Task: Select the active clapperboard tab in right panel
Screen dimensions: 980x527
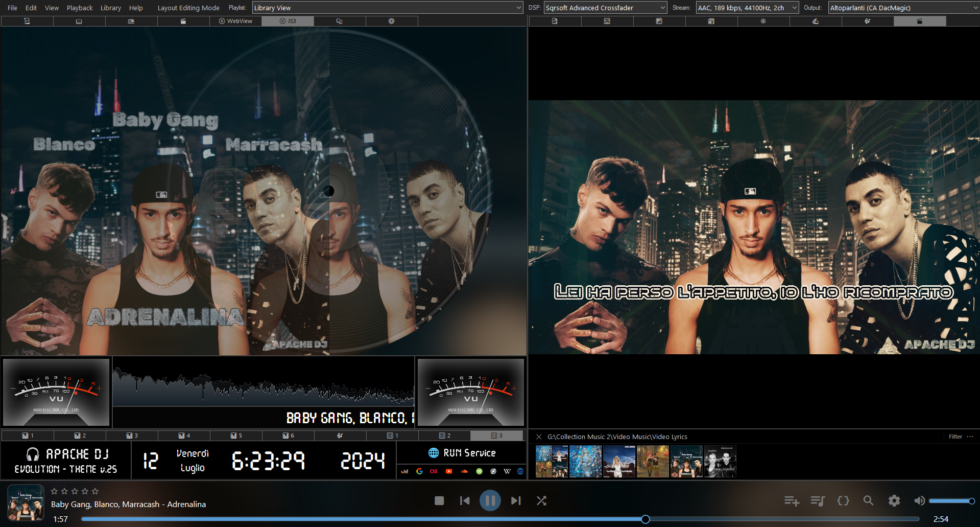Action: point(919,21)
